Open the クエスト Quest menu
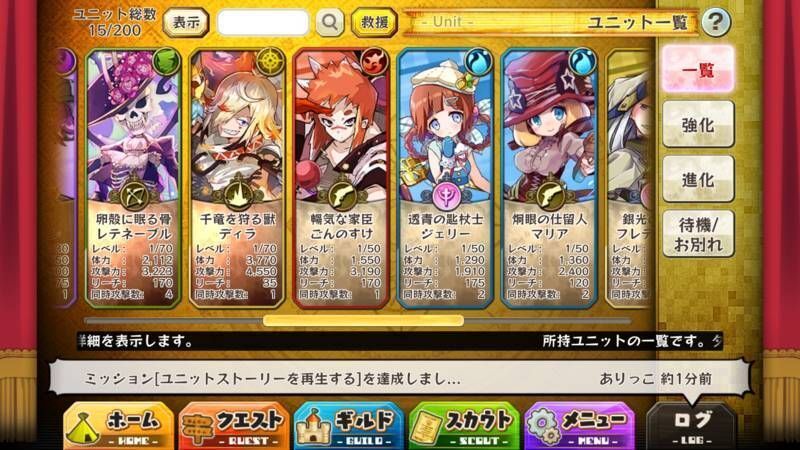The height and width of the screenshot is (450, 800). coord(234,427)
